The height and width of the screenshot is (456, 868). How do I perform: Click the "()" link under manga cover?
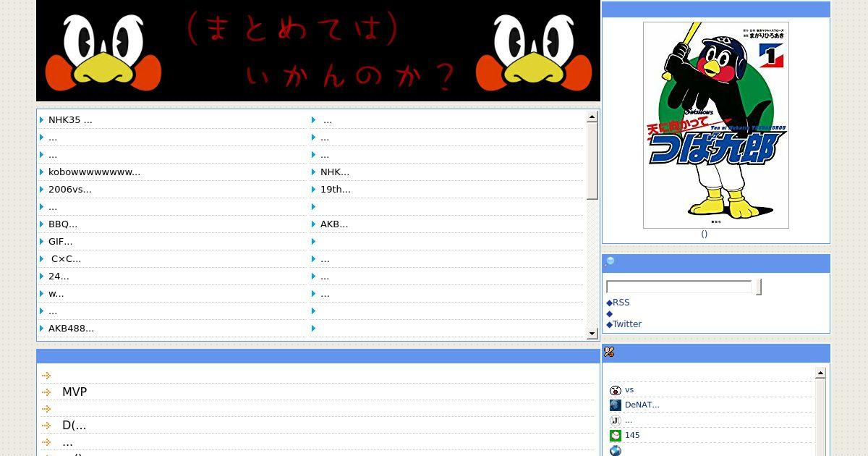tap(704, 234)
